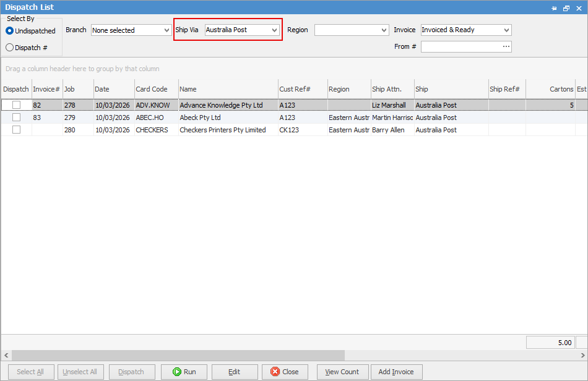The width and height of the screenshot is (588, 381).
Task: Click the red Close button
Action: 285,372
